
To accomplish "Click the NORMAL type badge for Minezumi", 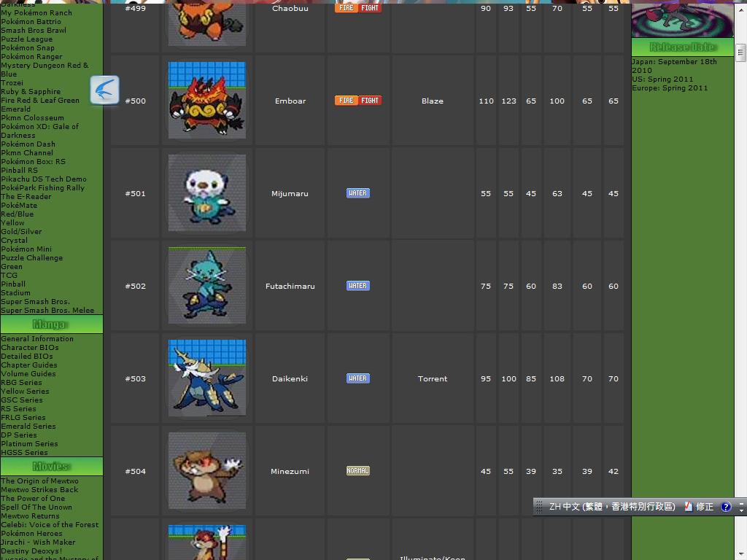I will click(x=357, y=471).
